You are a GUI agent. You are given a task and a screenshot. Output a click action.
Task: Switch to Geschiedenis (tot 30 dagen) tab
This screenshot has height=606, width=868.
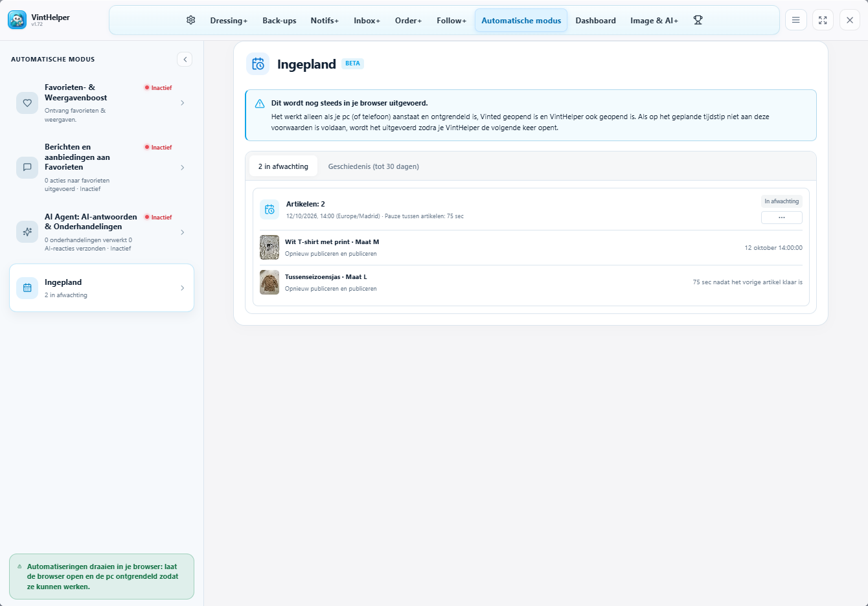coord(374,166)
